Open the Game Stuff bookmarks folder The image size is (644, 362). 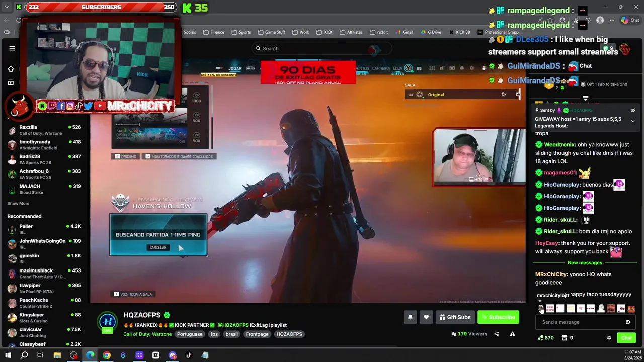pos(271,32)
